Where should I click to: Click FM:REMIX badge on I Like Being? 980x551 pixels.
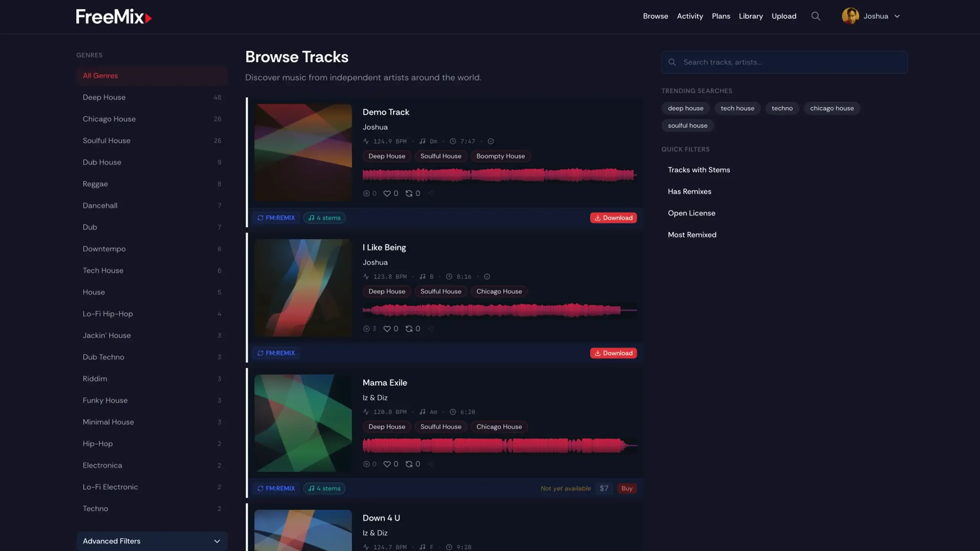pos(276,353)
